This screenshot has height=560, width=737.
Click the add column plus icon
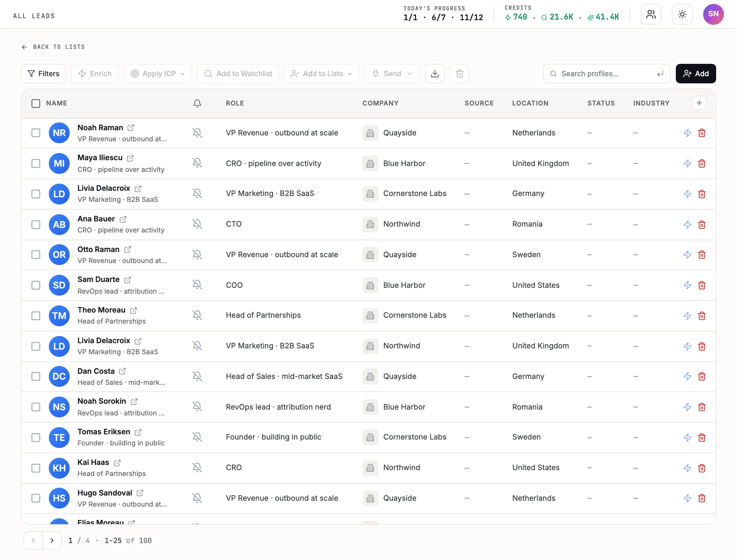[699, 103]
